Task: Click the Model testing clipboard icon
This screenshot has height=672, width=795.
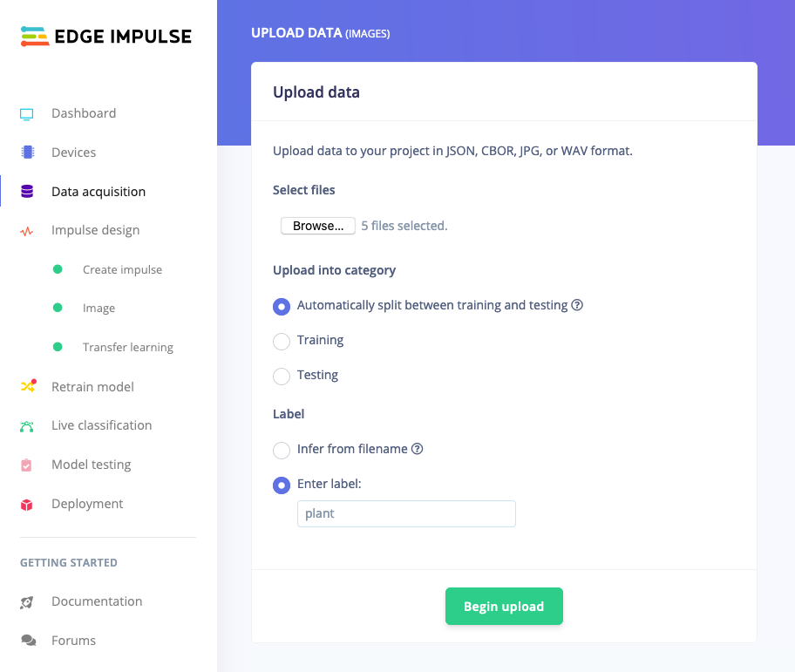Action: coord(26,465)
